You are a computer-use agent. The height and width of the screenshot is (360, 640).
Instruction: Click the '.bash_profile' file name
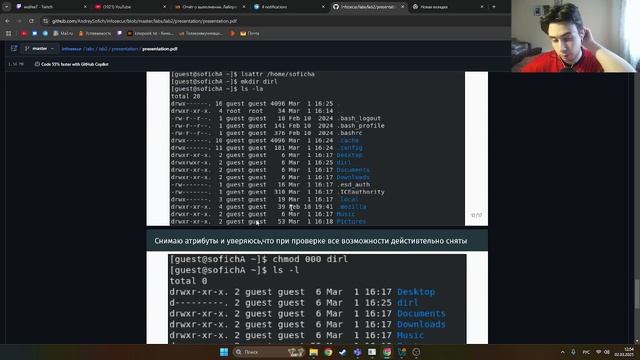pyautogui.click(x=361, y=126)
